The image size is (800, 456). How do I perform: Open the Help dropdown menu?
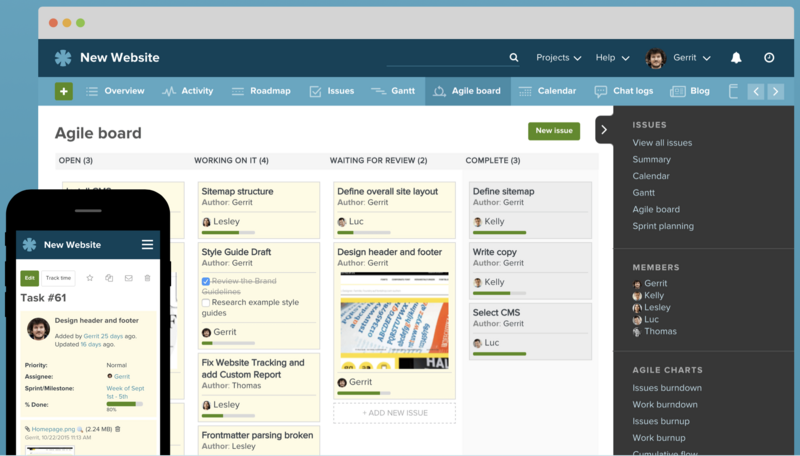612,58
